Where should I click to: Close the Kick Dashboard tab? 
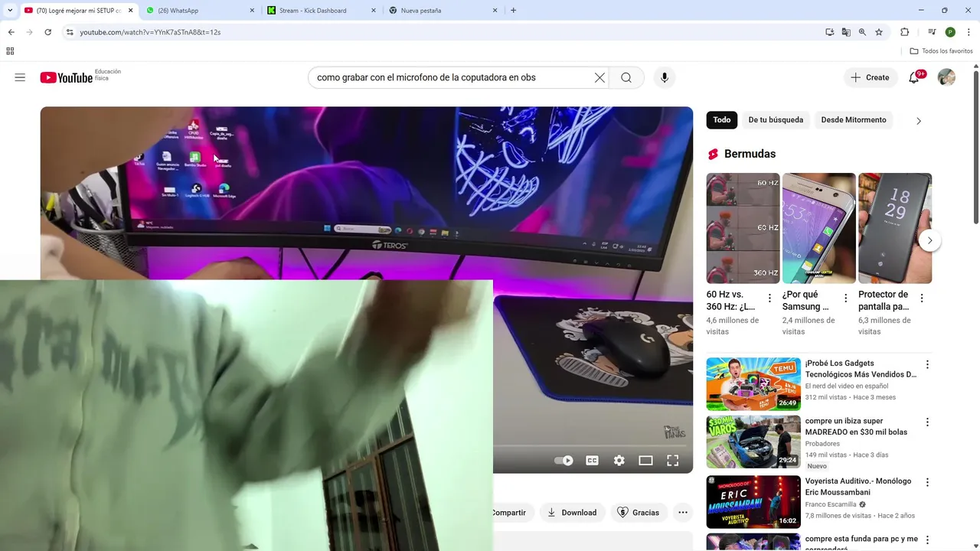coord(374,11)
